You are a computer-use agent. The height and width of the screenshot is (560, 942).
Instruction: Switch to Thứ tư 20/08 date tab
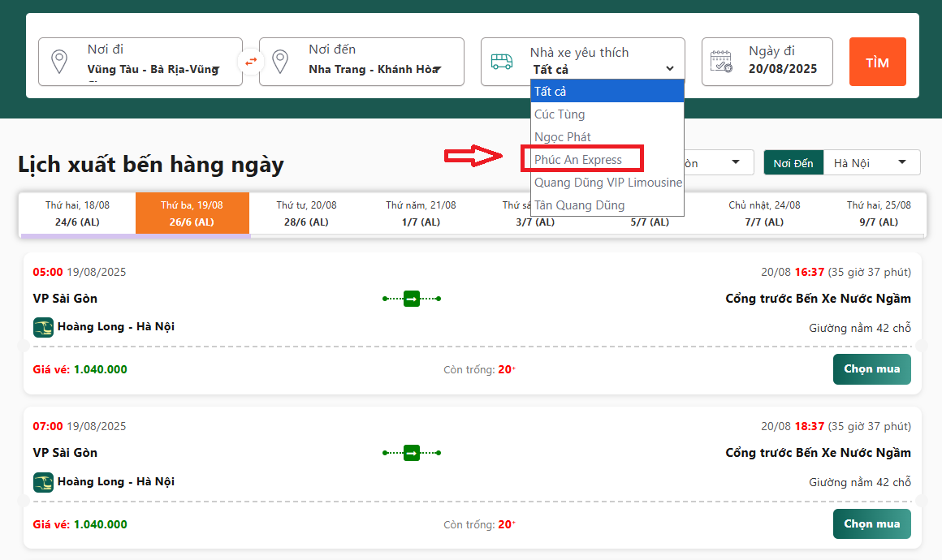click(306, 213)
